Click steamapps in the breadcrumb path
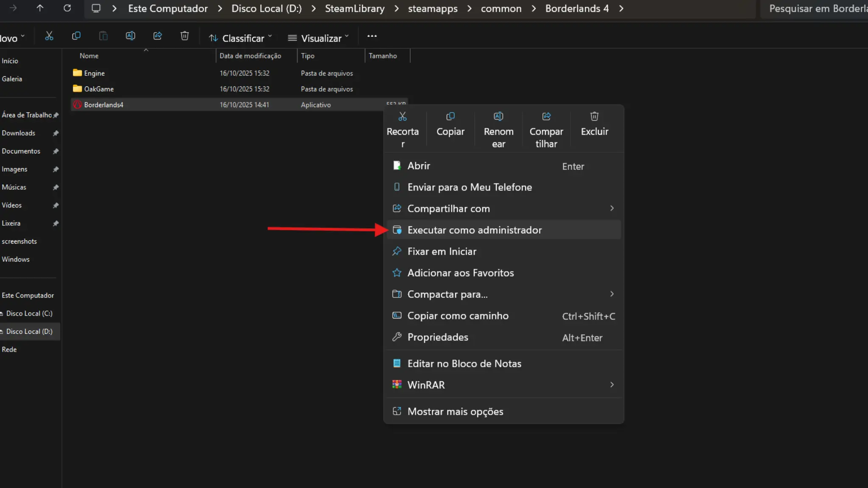868x488 pixels. coord(432,8)
